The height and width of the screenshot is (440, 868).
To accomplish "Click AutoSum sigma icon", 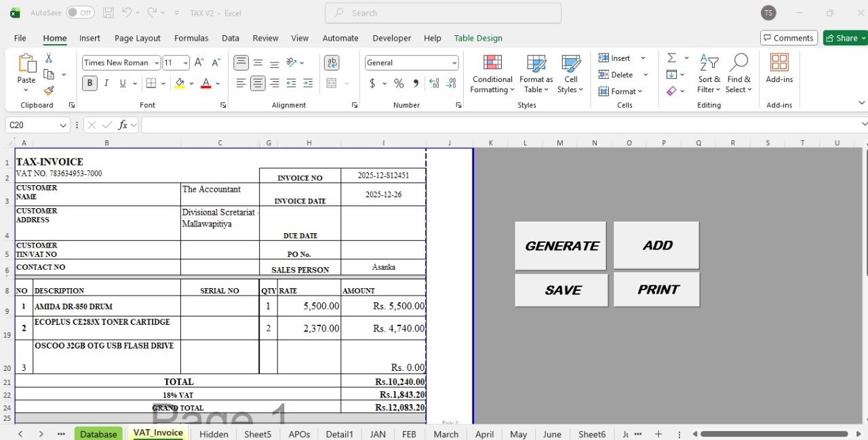I will [x=671, y=58].
